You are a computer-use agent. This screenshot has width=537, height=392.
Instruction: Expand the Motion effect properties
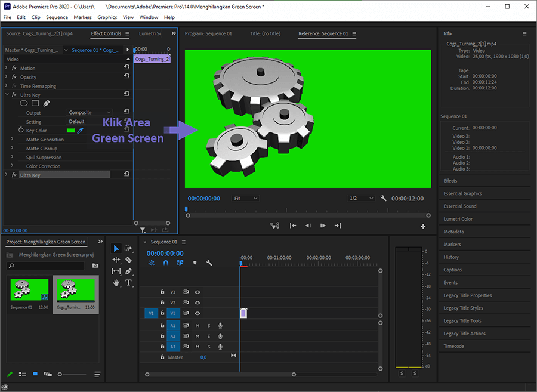pos(6,68)
